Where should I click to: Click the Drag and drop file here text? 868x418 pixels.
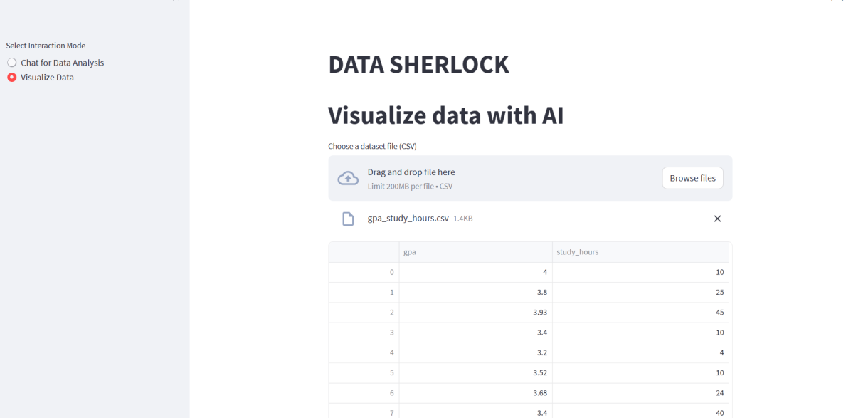(x=411, y=172)
